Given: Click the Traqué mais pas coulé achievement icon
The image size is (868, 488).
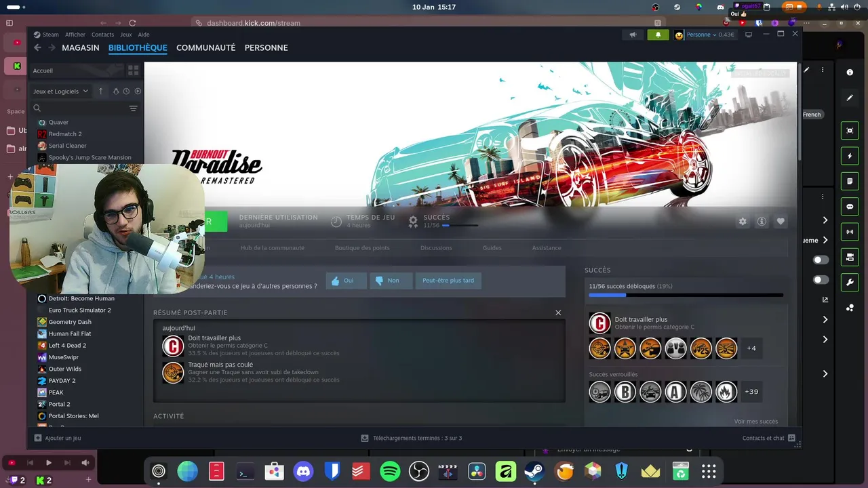Looking at the screenshot, I should pos(173,372).
